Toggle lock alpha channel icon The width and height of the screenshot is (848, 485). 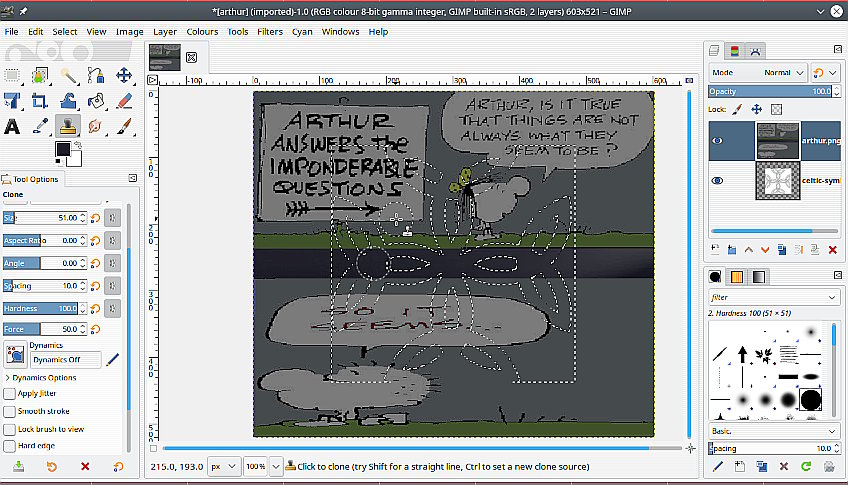pos(777,109)
